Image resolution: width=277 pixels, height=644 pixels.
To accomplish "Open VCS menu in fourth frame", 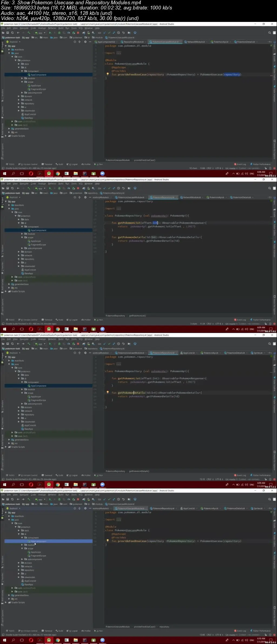I will pyautogui.click(x=80, y=495).
